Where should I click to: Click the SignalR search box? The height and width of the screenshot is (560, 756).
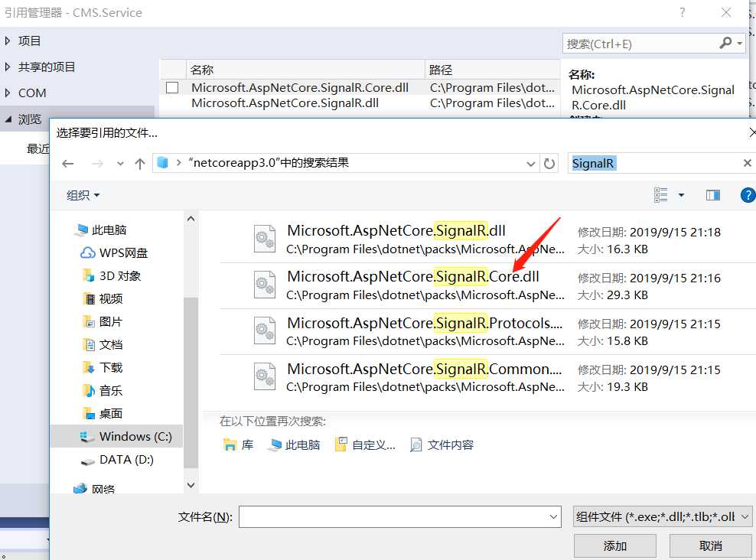click(x=655, y=163)
